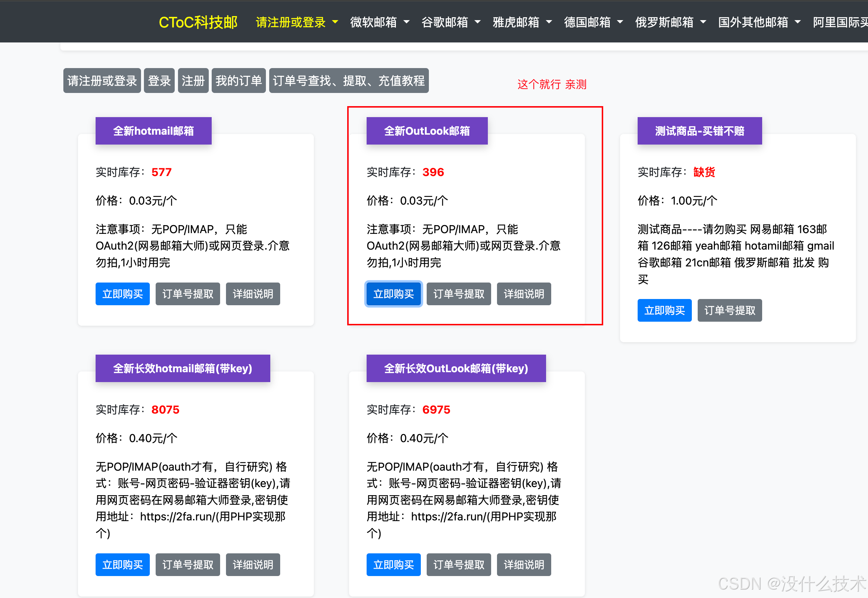Open the CToC科技邮 site logo link
Viewport: 868px width, 598px height.
click(x=198, y=22)
